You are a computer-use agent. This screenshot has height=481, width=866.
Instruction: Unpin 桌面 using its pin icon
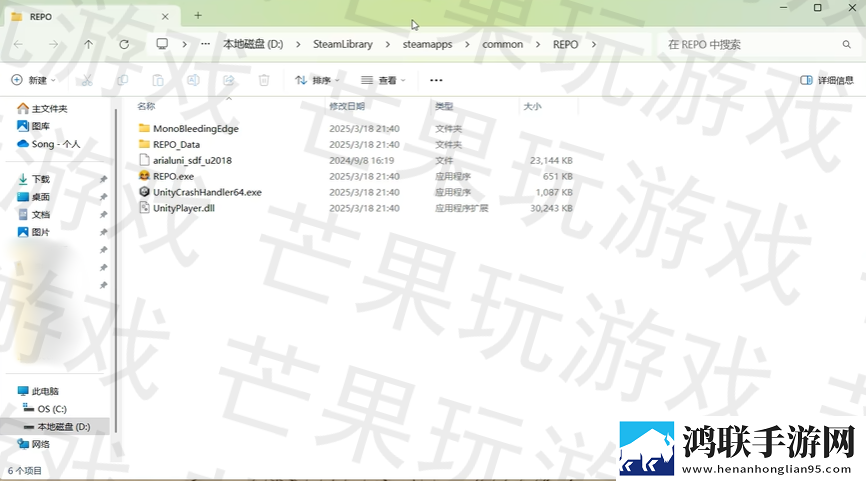[103, 197]
